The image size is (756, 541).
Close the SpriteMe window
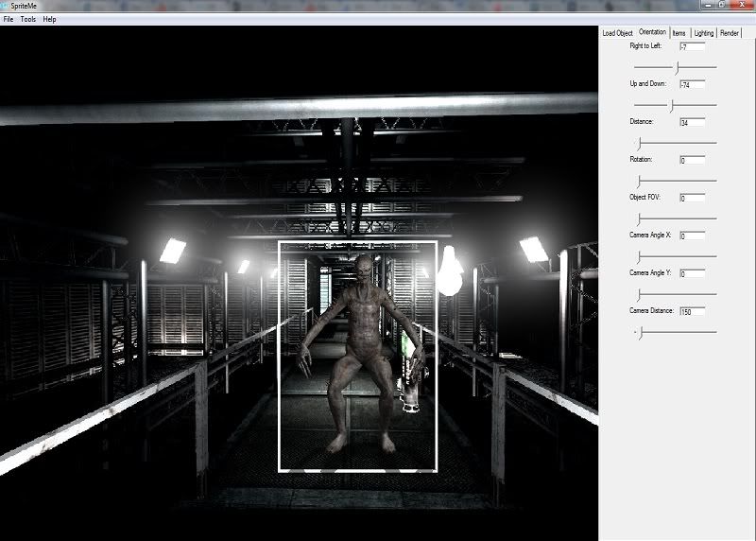tap(742, 5)
